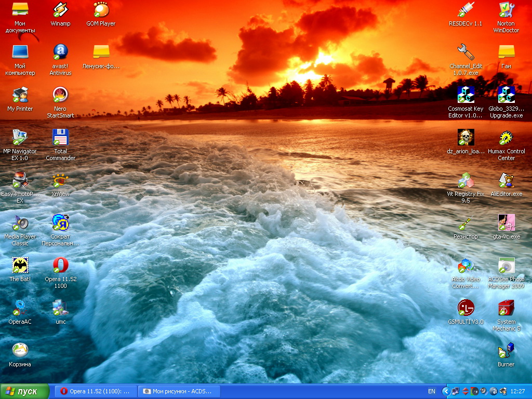Select the Мой компьютер icon
The width and height of the screenshot is (532, 399).
click(20, 52)
